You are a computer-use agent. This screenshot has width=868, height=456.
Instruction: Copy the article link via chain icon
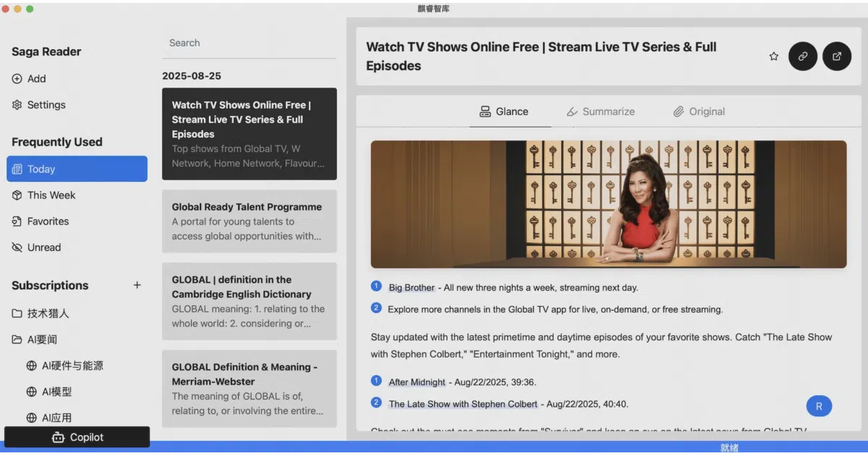[803, 56]
